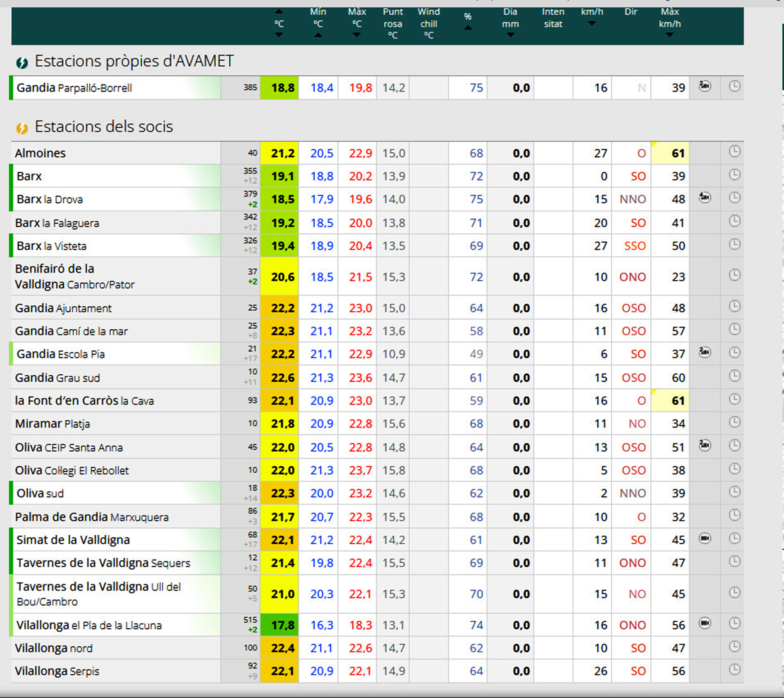Image resolution: width=784 pixels, height=698 pixels.
Task: Sort descending by Dia mm rainfall arrow
Action: click(x=510, y=35)
